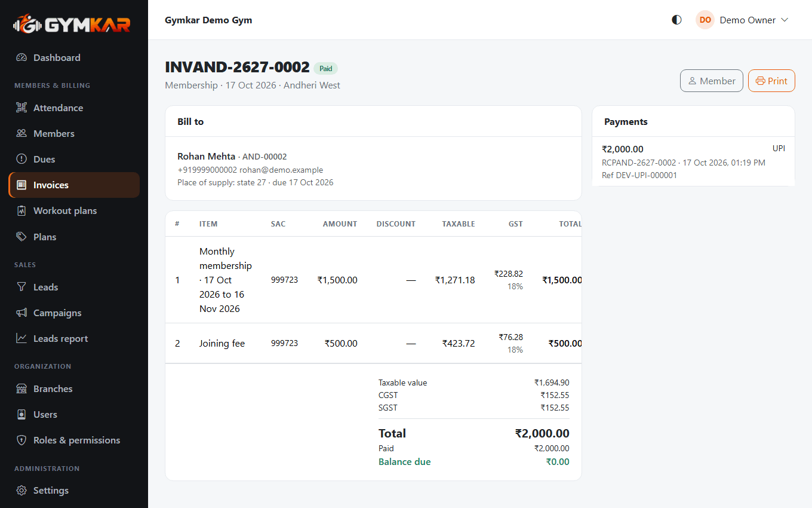Click the SAC column header

[278, 224]
